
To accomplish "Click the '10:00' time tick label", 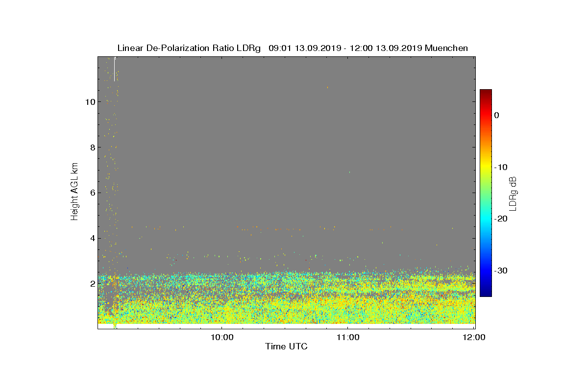I will [x=221, y=337].
